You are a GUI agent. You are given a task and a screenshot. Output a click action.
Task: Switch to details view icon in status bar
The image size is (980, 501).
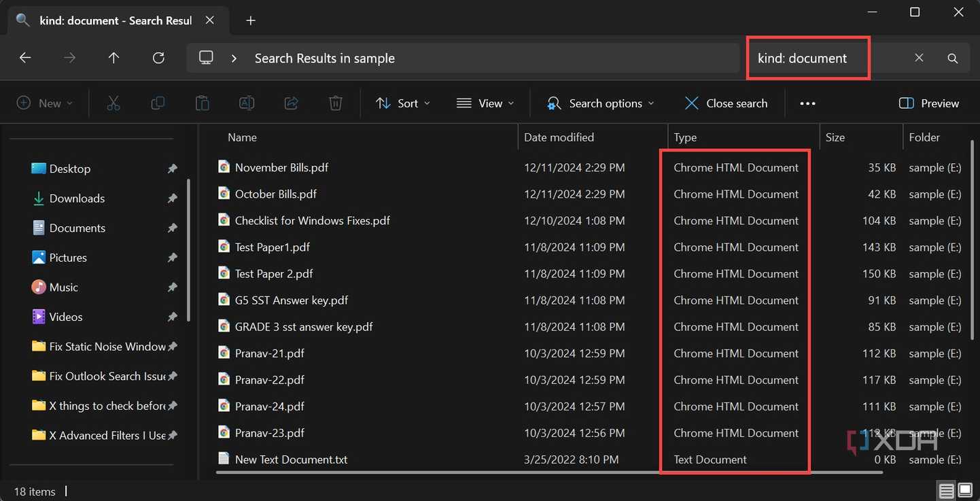tap(946, 490)
